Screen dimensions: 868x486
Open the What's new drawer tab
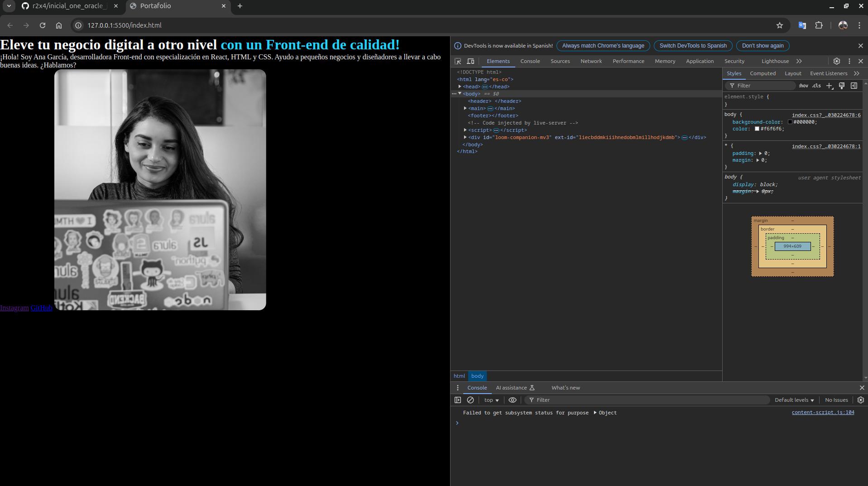point(566,388)
